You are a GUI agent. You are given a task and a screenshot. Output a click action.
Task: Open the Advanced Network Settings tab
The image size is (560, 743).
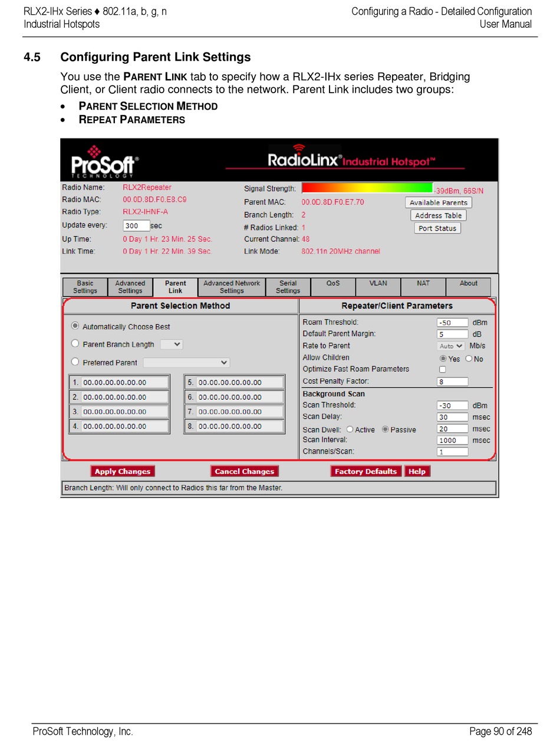coord(232,287)
